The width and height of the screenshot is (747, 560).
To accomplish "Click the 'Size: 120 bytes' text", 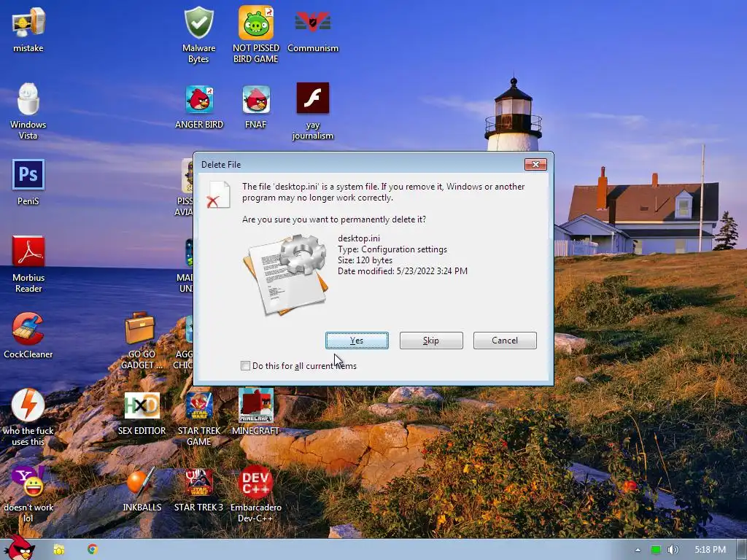I will coord(365,260).
